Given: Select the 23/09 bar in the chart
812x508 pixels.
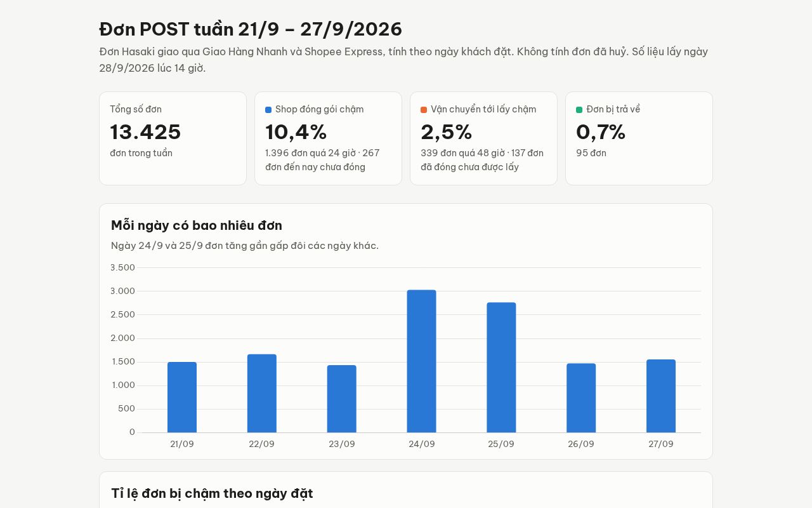Looking at the screenshot, I should [x=342, y=399].
